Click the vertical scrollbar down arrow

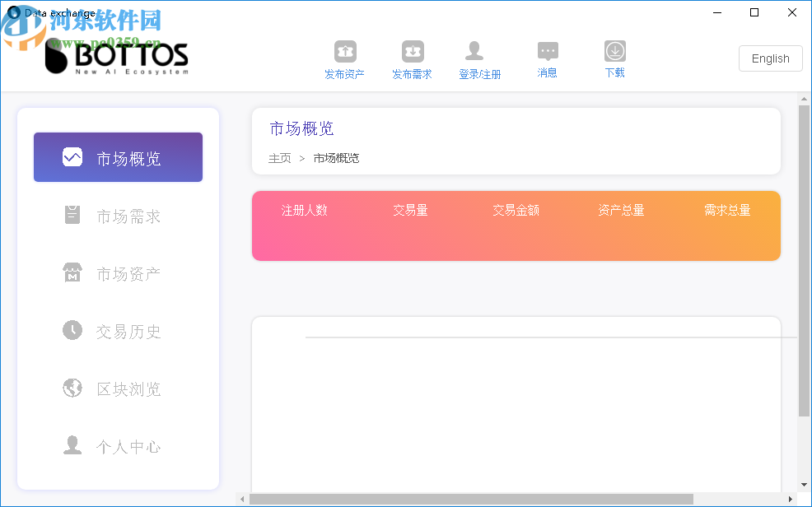(804, 484)
